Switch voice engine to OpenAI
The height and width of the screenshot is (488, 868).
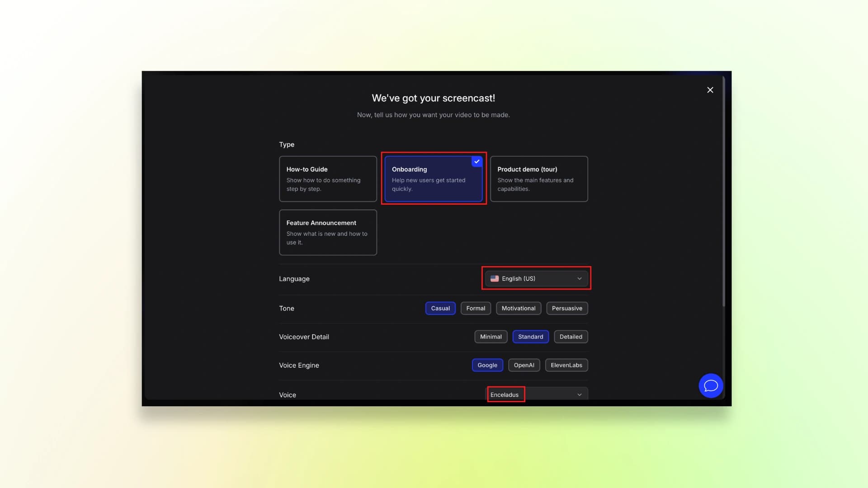(x=524, y=365)
